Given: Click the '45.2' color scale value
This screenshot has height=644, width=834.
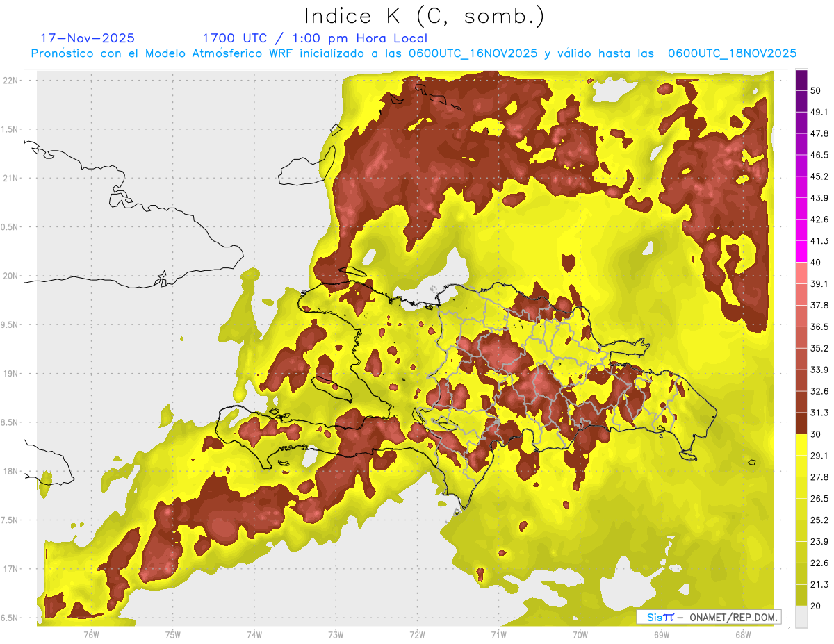Looking at the screenshot, I should pos(819,177).
